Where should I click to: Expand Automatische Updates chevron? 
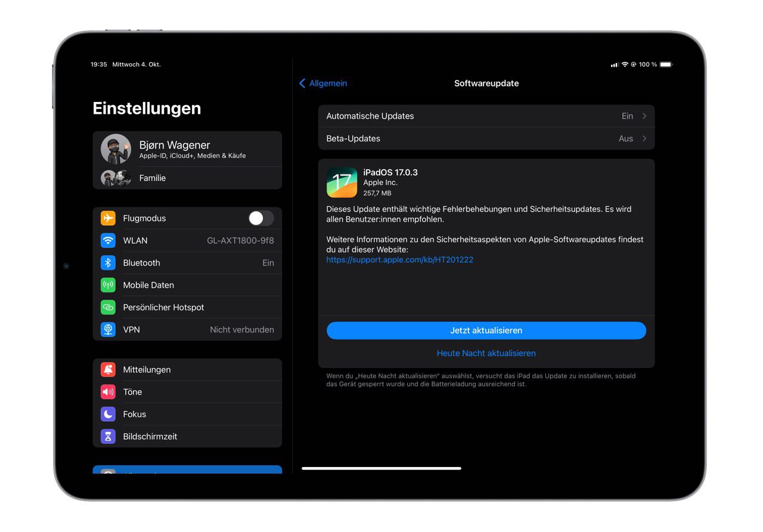644,116
